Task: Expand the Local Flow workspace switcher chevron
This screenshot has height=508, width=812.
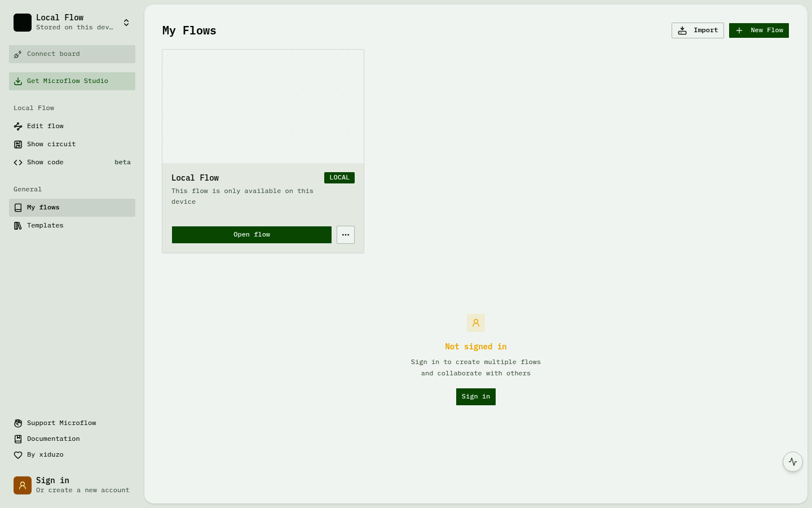Action: coord(126,23)
